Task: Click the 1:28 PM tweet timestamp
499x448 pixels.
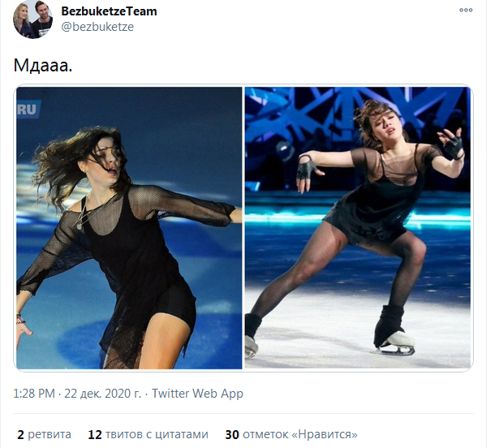Action: point(34,394)
